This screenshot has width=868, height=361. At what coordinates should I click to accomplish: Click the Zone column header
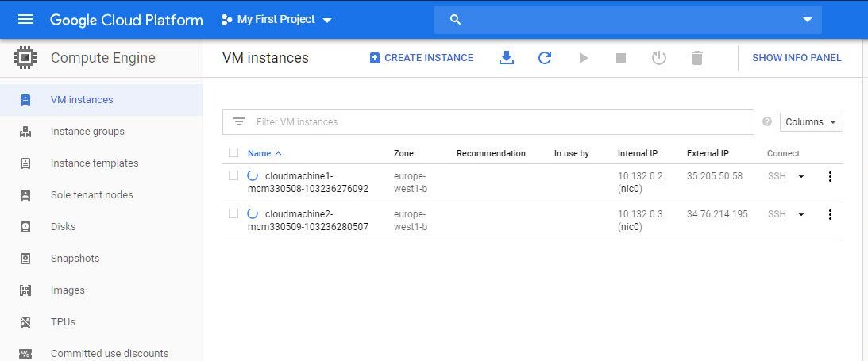click(403, 153)
